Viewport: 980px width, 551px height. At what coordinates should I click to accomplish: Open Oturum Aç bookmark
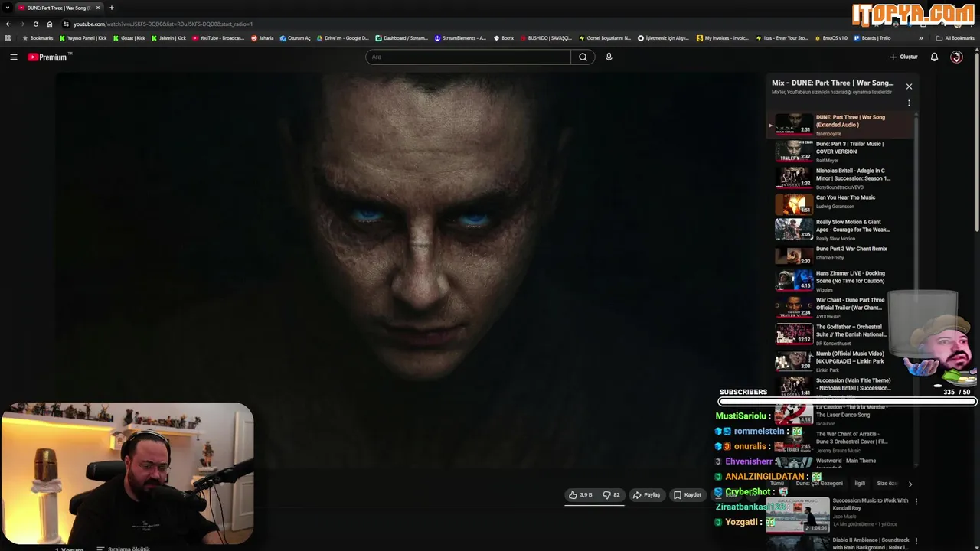[x=295, y=37]
